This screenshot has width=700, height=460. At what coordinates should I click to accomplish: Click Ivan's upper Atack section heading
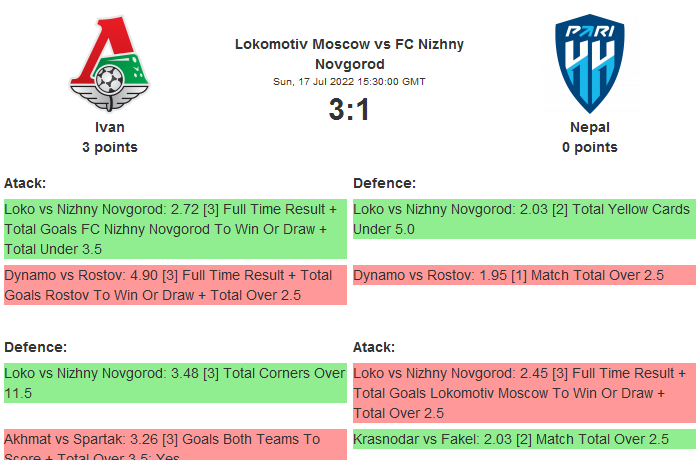26,183
